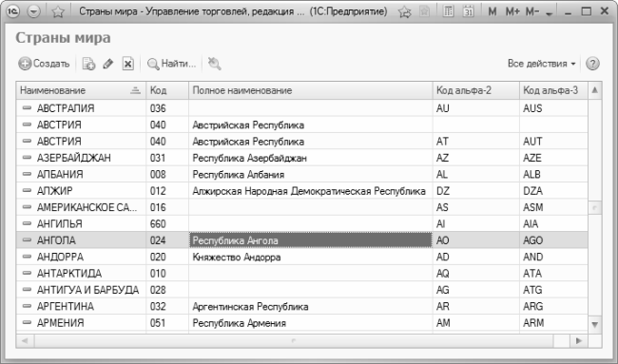618x364 pixels.
Task: Open the calendar icon in title bar
Action: (468, 11)
